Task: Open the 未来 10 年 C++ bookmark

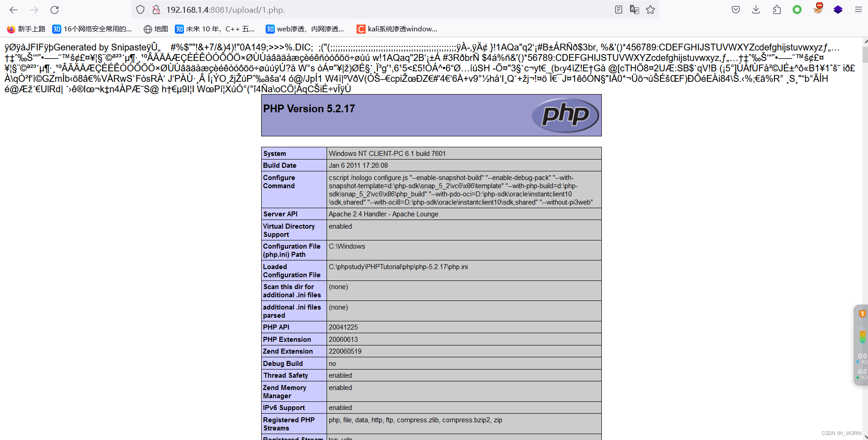Action: (215, 29)
